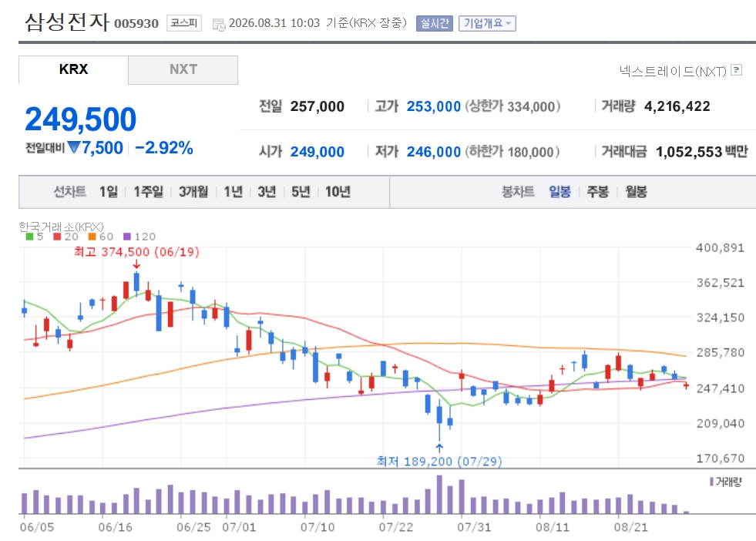The width and height of the screenshot is (756, 541).
Task: Click the purple 120-day moving average legend
Action: tap(139, 237)
